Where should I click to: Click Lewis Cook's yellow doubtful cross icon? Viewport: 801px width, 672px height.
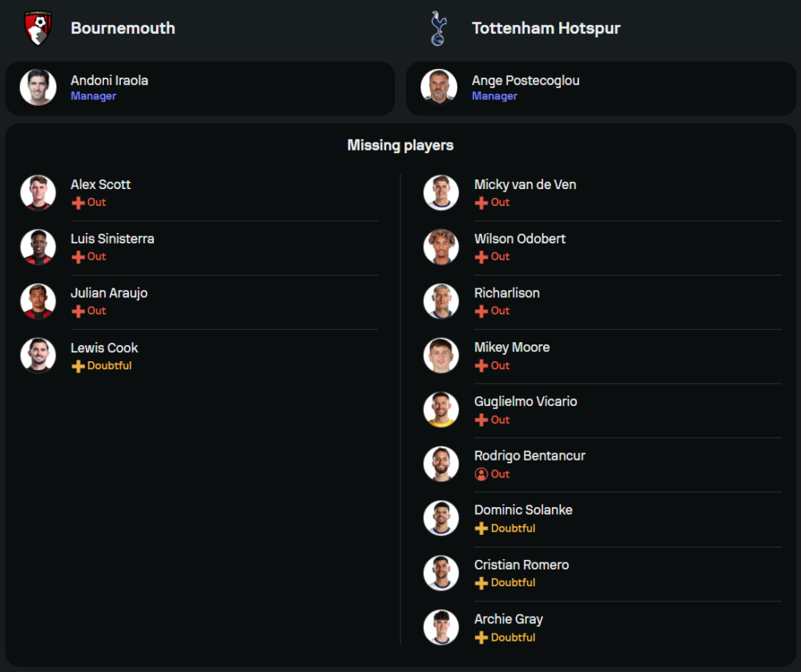pyautogui.click(x=78, y=366)
